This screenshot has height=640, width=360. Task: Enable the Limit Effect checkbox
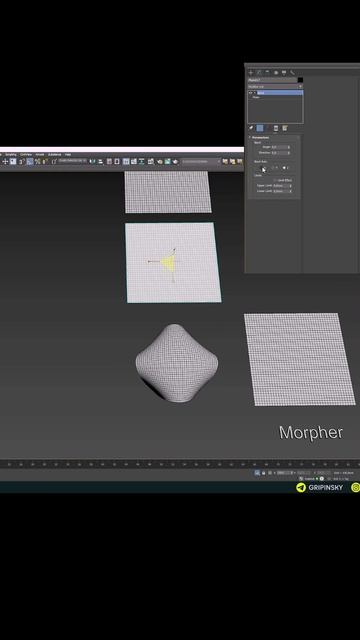tap(275, 180)
